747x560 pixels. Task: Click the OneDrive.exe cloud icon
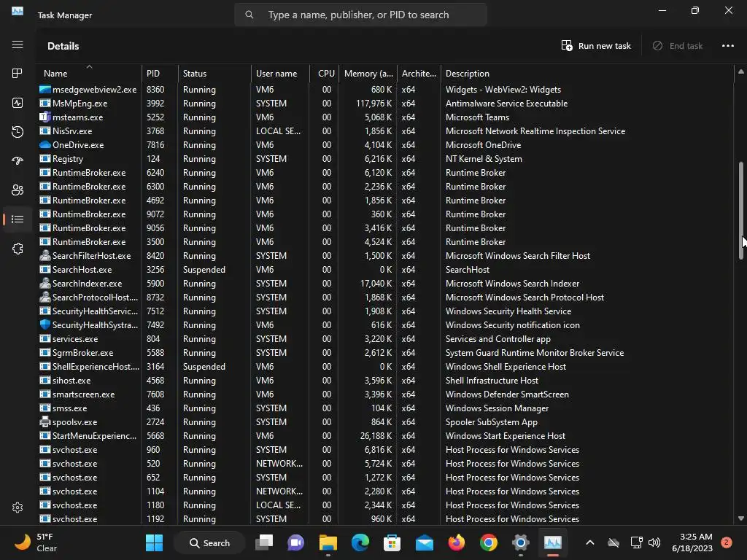44,145
